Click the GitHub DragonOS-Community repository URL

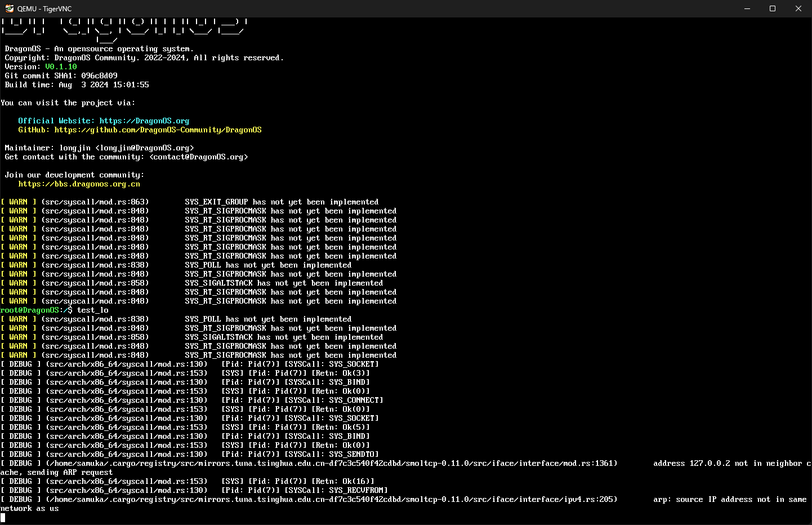(x=158, y=130)
